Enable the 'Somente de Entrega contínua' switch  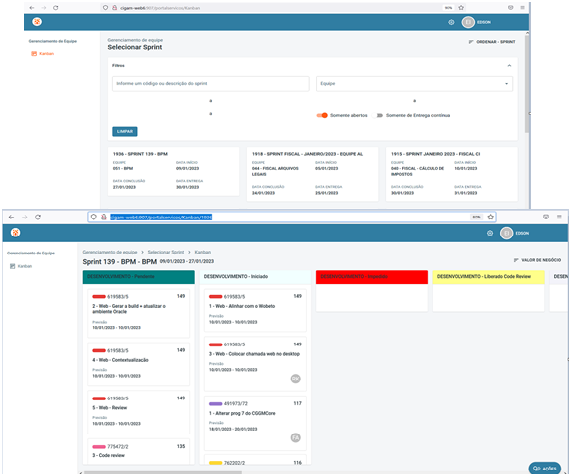click(x=379, y=115)
